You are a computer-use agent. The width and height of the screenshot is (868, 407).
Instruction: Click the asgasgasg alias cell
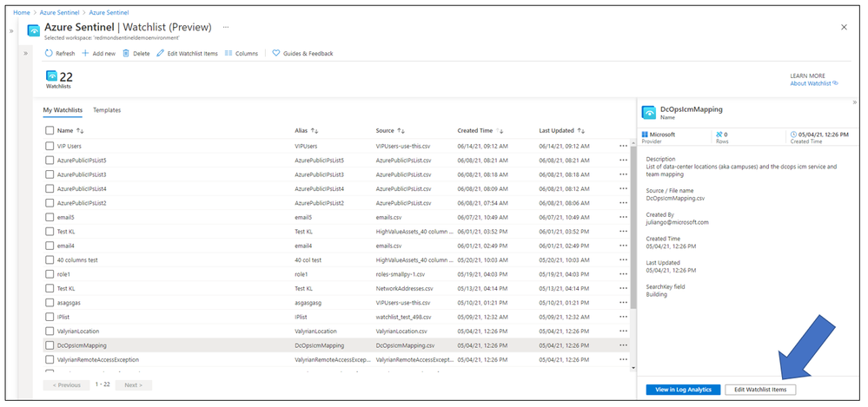(x=309, y=303)
